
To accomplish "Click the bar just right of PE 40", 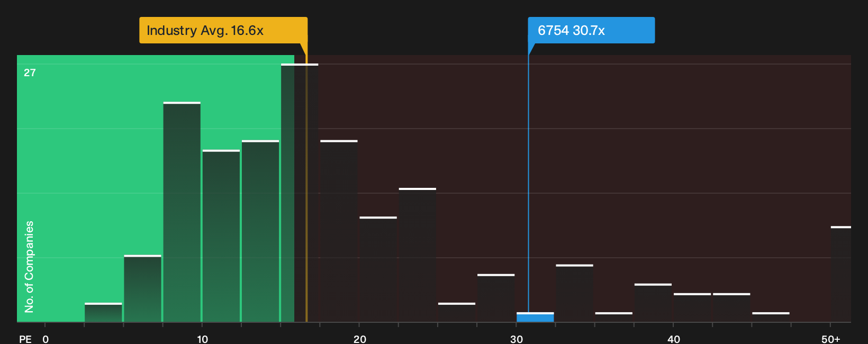I will pos(692,307).
